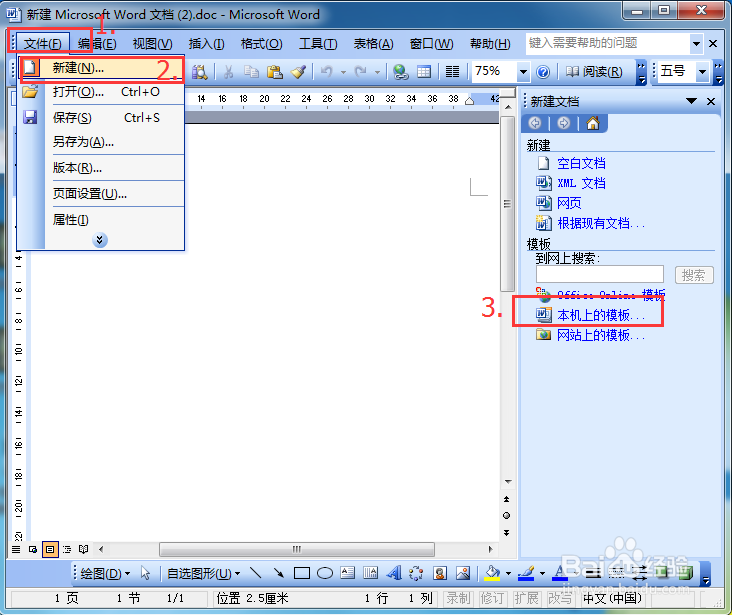Select Objects pointer in drawing toolbar
The image size is (732, 615).
146,573
